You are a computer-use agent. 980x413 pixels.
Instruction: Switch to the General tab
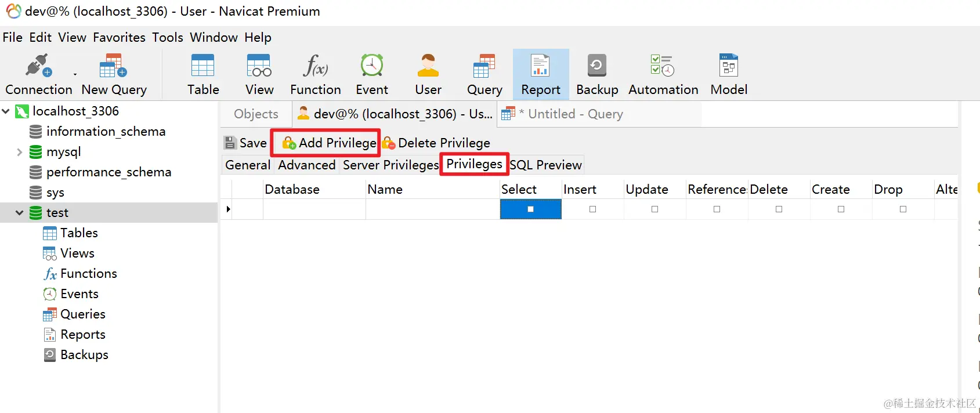click(248, 165)
